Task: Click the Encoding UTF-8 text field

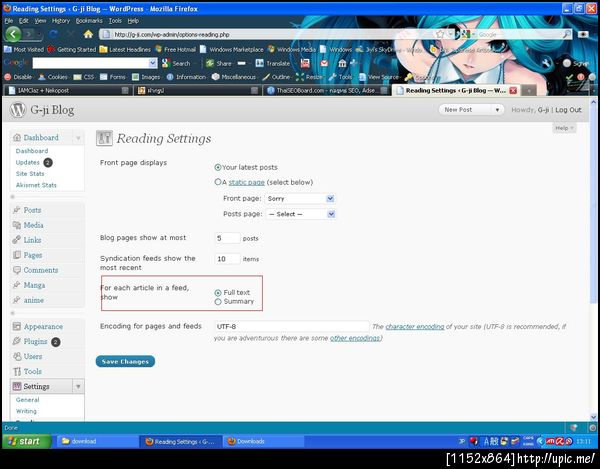Action: click(x=292, y=326)
